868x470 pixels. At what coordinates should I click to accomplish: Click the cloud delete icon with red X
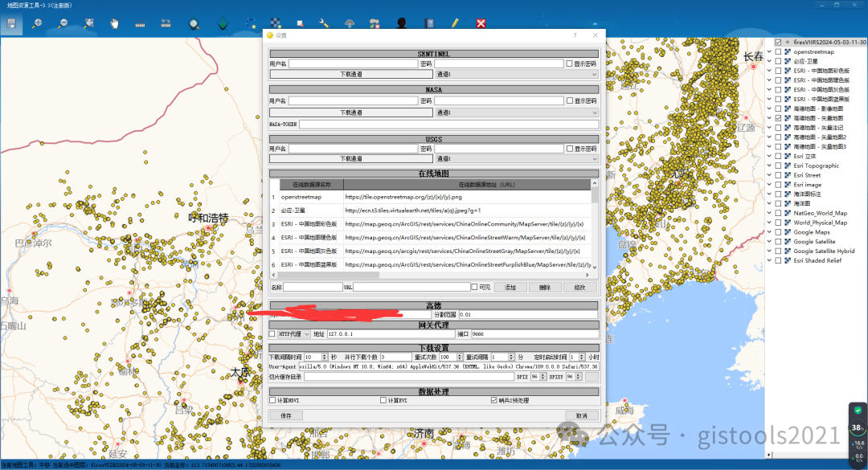point(375,24)
